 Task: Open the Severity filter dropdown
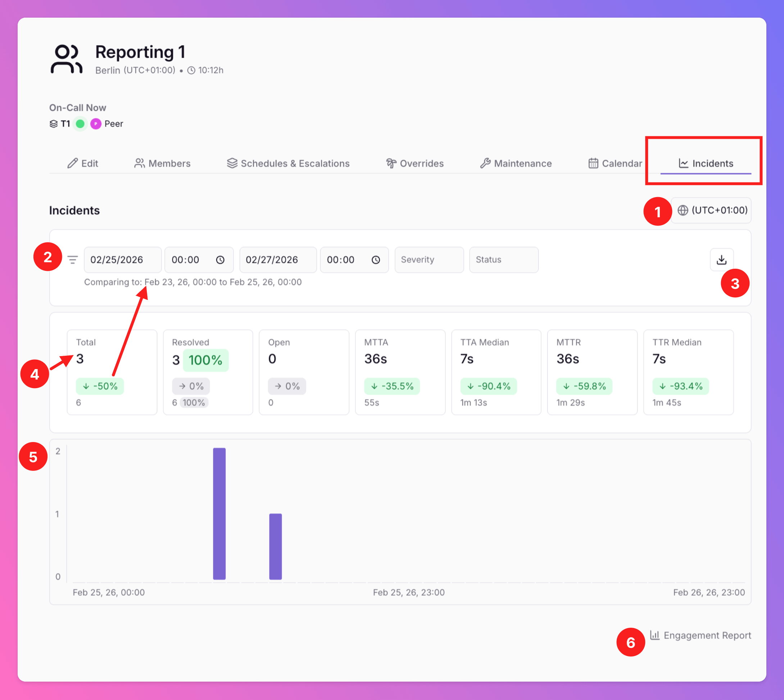(x=429, y=260)
